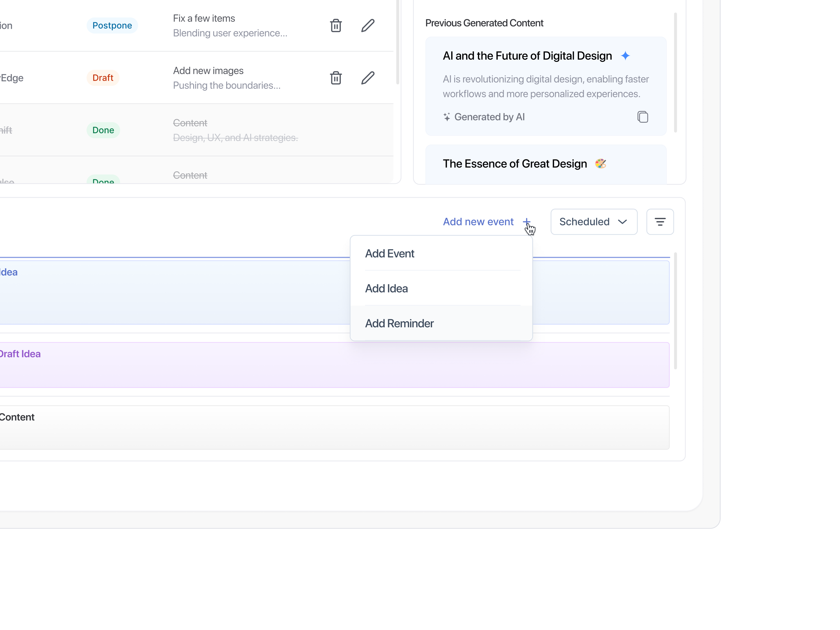This screenshot has height=630, width=840.
Task: Click the Draft status badge
Action: (x=103, y=78)
